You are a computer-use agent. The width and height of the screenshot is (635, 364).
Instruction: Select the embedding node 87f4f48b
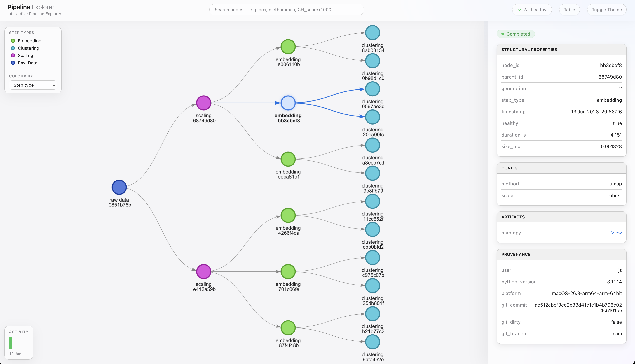tap(288, 328)
